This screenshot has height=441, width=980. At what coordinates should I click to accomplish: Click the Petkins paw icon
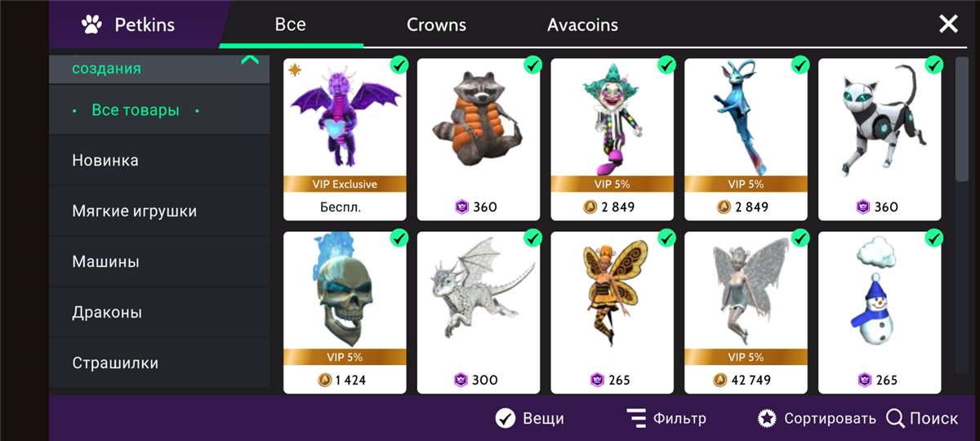[x=92, y=24]
